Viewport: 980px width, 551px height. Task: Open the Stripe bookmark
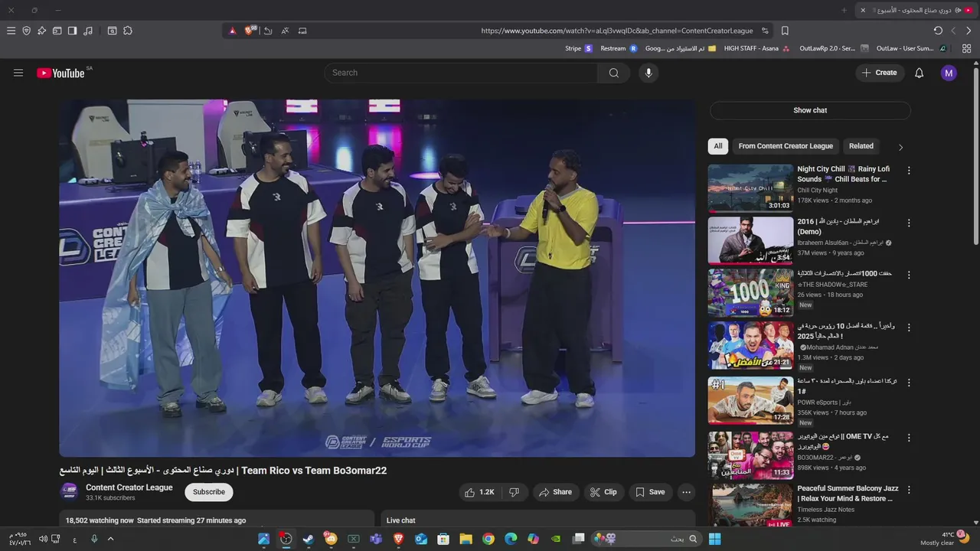[579, 48]
